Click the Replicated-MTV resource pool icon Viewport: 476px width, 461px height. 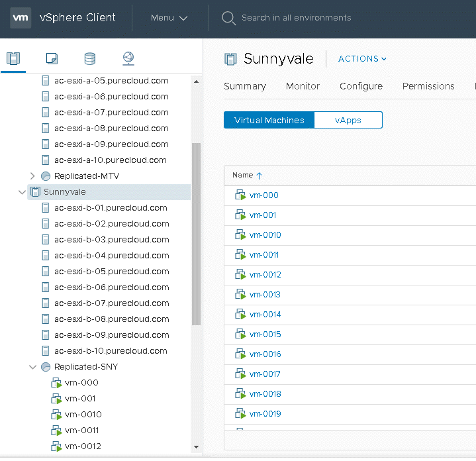tap(46, 176)
